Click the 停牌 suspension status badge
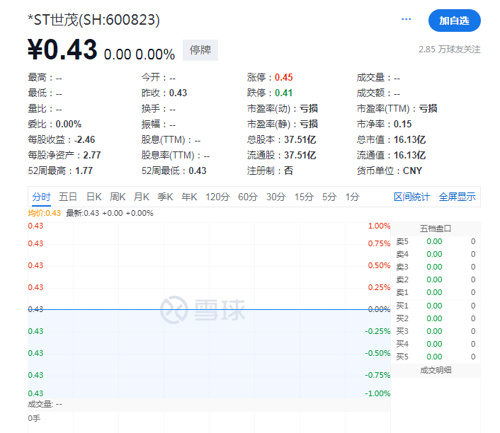Image resolution: width=500 pixels, height=433 pixels. click(200, 50)
